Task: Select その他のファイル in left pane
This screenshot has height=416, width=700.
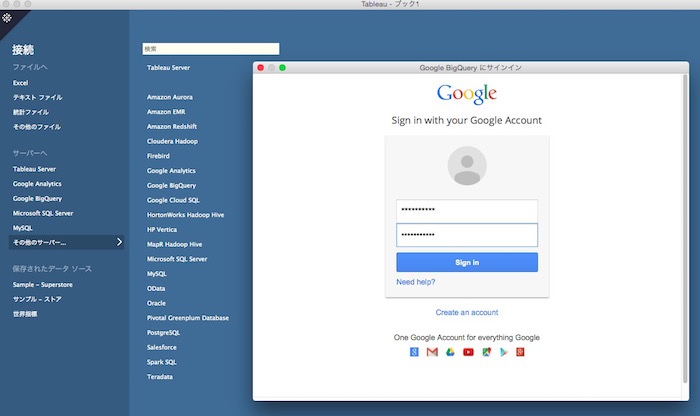Action: tap(37, 127)
